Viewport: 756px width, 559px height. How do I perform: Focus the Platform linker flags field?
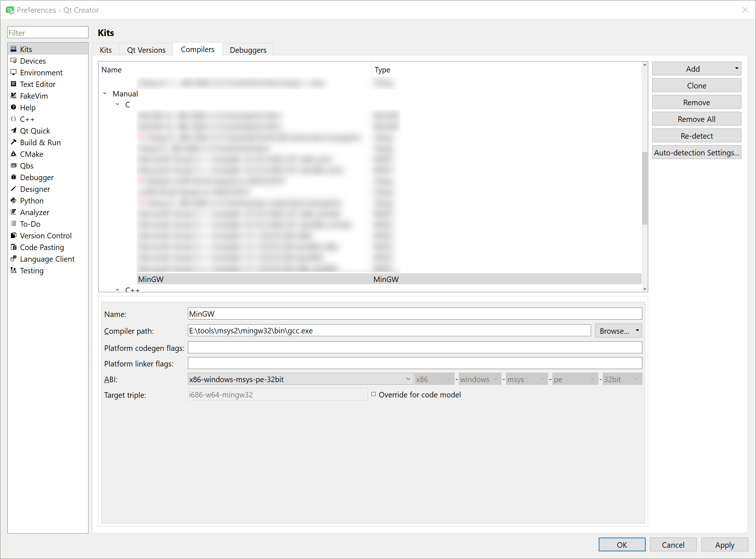tap(415, 363)
